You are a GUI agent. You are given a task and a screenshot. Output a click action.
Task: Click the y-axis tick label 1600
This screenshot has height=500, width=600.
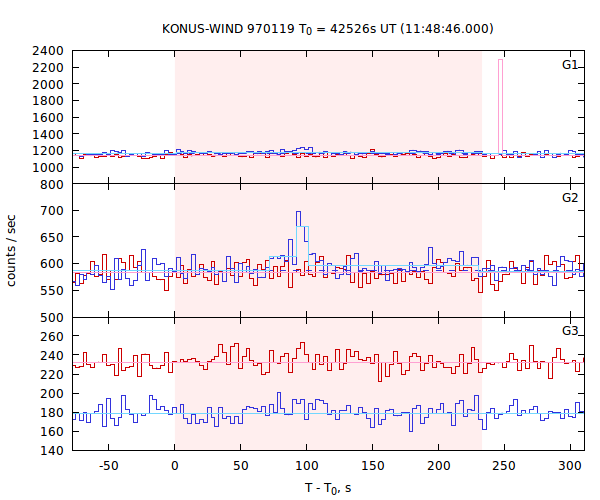[48, 117]
